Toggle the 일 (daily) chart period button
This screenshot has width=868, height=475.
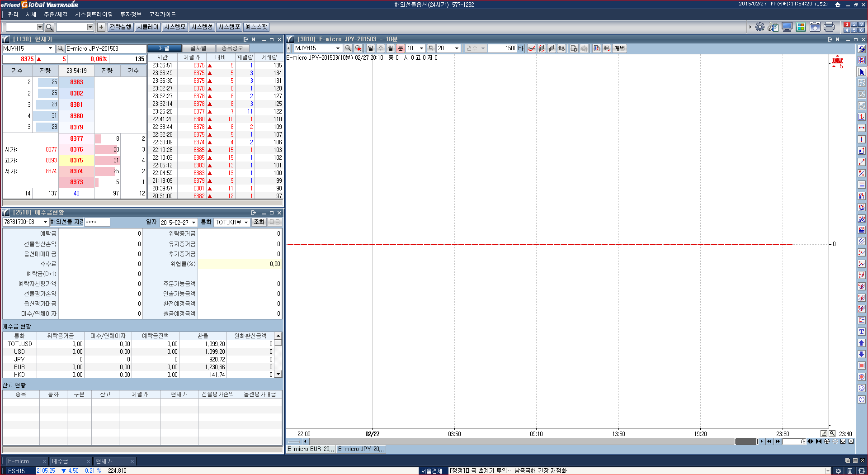371,48
